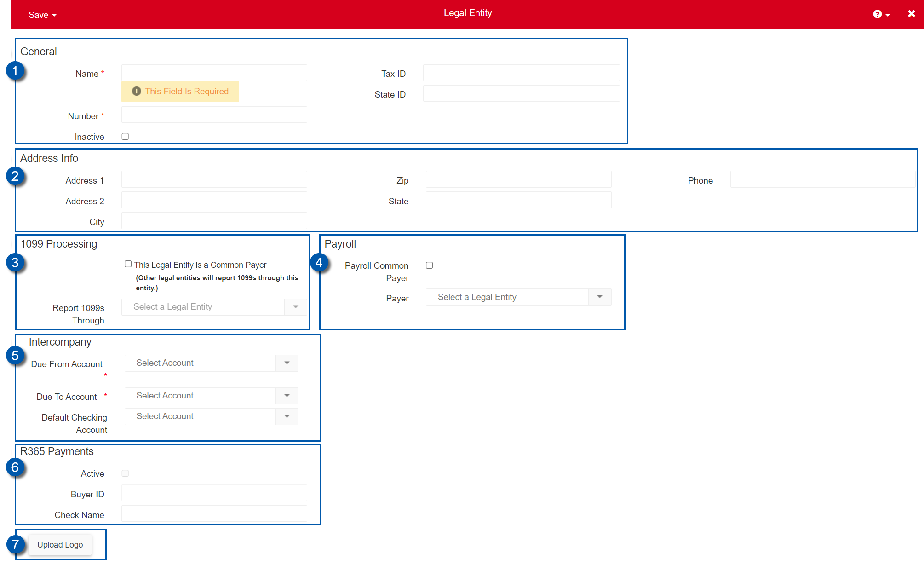Viewport: 924px width, 565px height.
Task: Open the Default Checking Account dropdown
Action: pyautogui.click(x=287, y=416)
